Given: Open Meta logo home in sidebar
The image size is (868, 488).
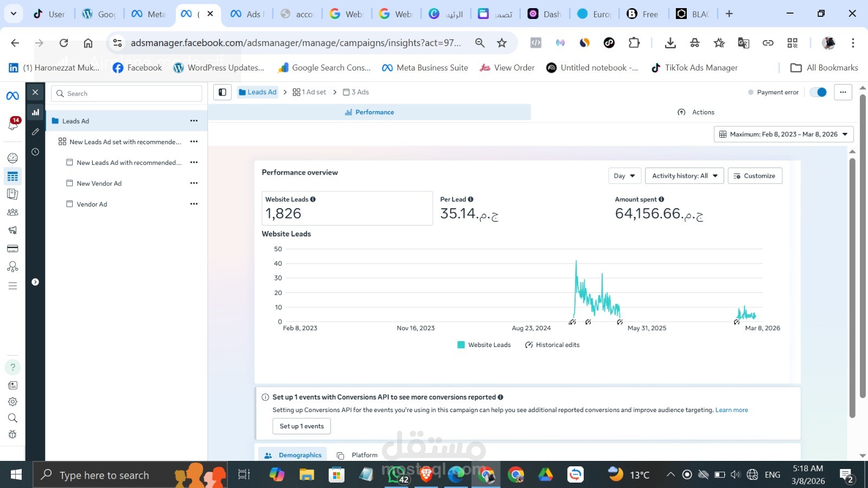Looking at the screenshot, I should 12,96.
